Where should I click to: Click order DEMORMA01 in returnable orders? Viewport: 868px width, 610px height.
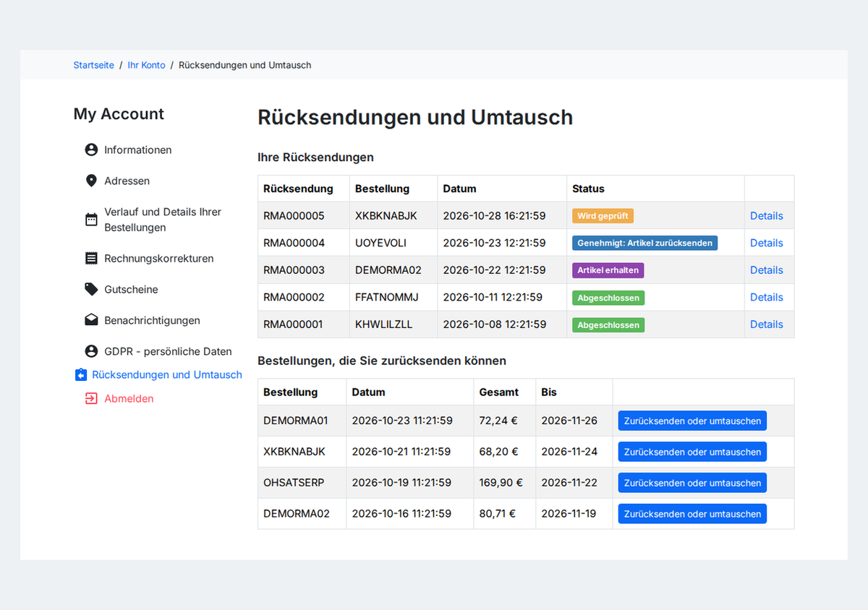(x=296, y=421)
